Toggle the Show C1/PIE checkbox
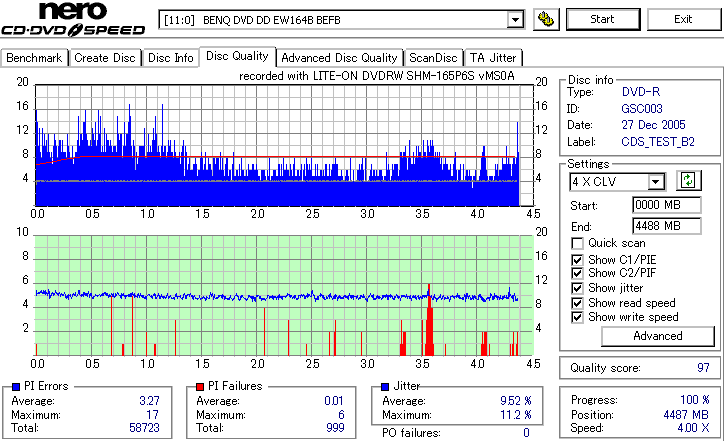The height and width of the screenshot is (441, 724). click(577, 260)
